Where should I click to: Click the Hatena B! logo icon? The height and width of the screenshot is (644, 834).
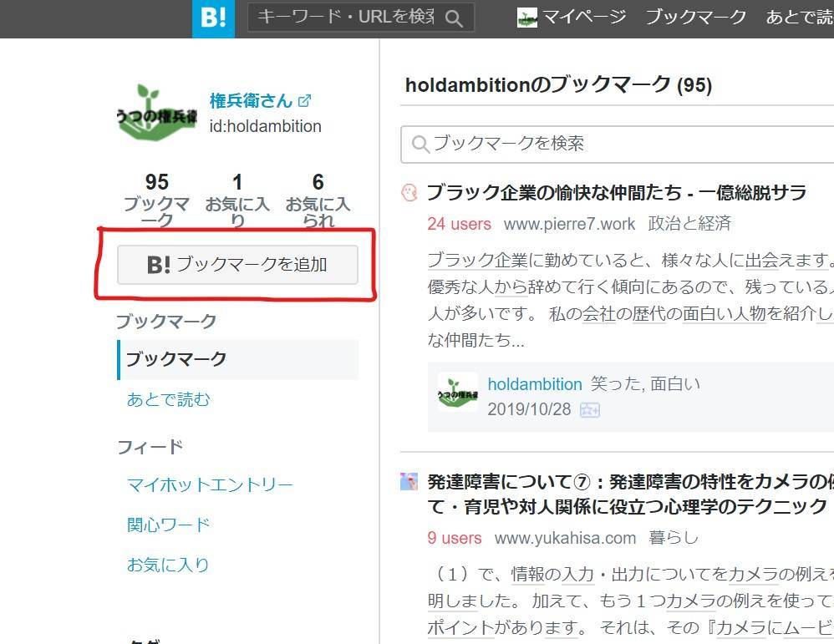tap(213, 18)
